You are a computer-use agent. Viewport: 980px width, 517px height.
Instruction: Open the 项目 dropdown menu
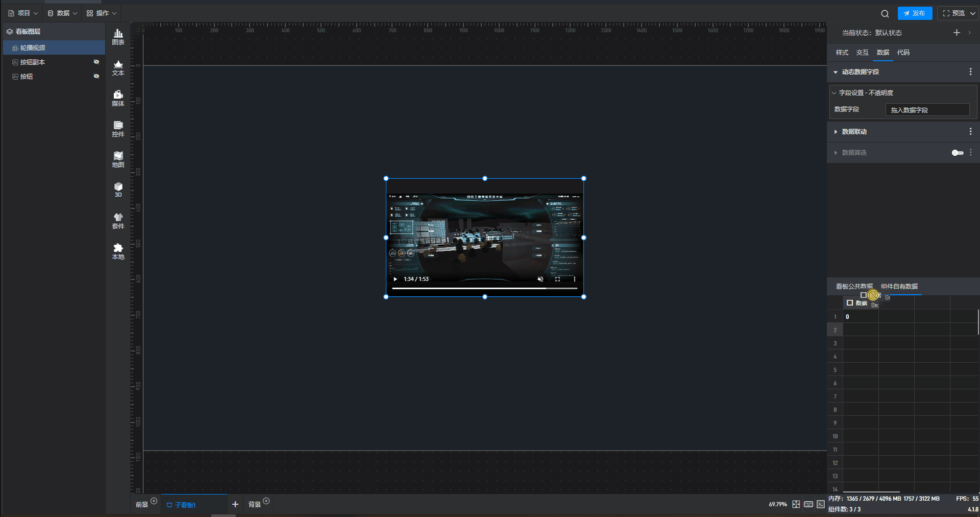(23, 13)
